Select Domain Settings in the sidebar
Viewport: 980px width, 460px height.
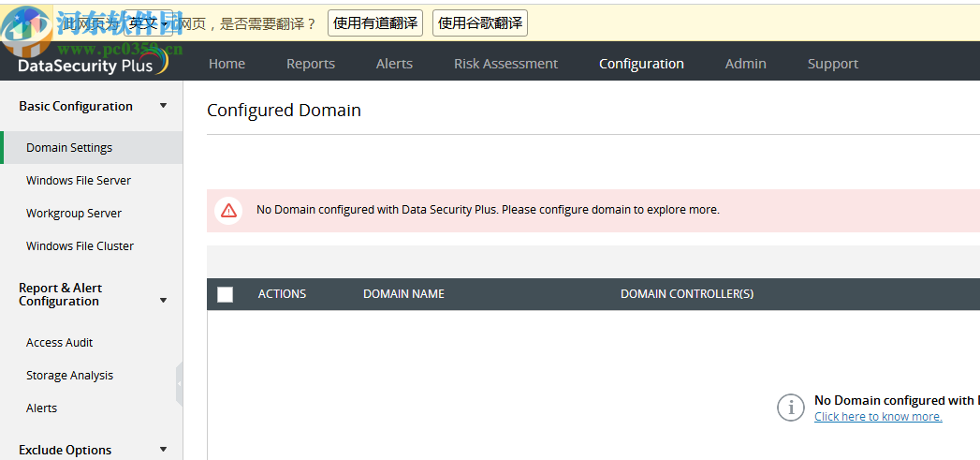tap(93, 148)
